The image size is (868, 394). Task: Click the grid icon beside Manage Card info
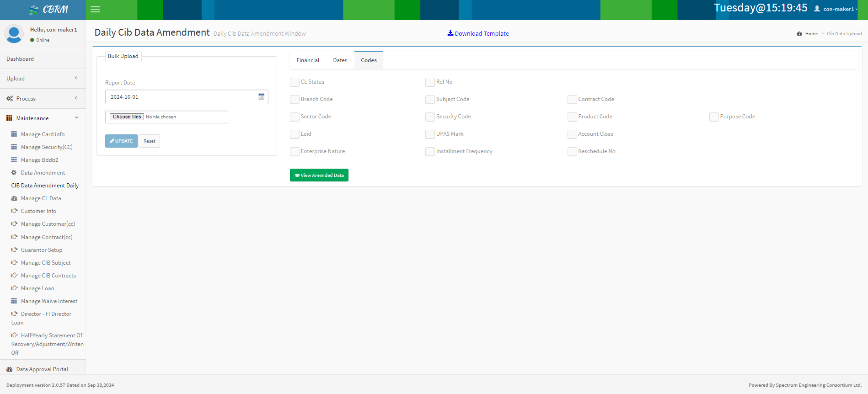pyautogui.click(x=14, y=134)
